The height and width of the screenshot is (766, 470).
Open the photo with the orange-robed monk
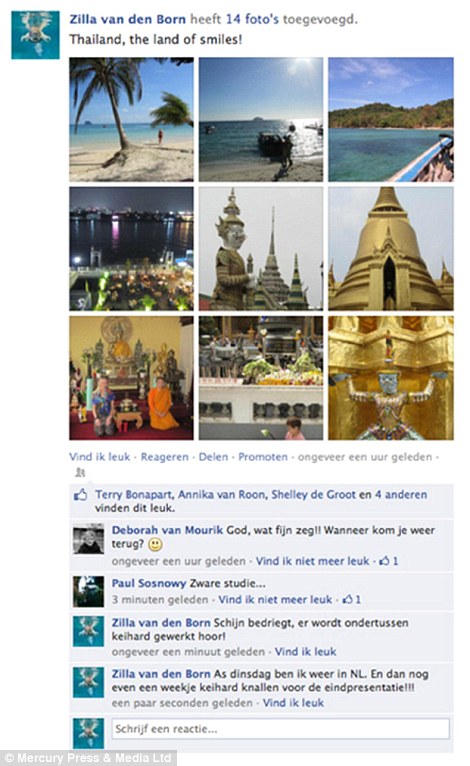[x=131, y=378]
